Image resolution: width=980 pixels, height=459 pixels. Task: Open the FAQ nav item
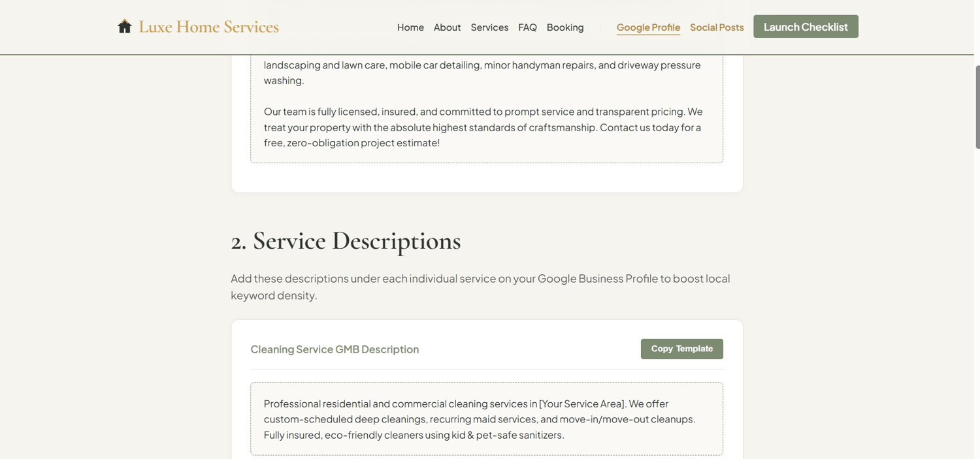(527, 27)
